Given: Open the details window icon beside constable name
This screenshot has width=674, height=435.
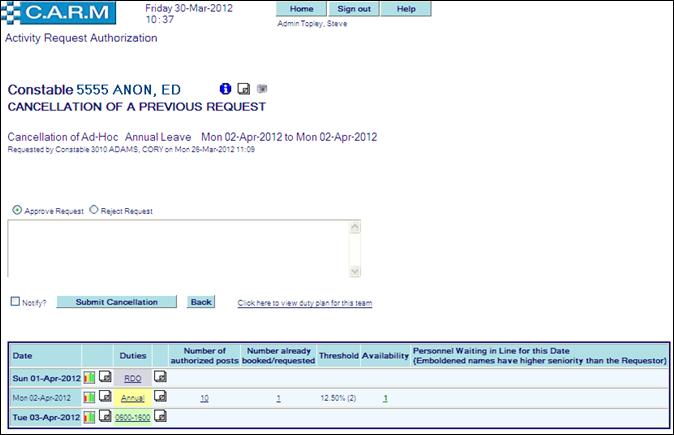Looking at the screenshot, I should pyautogui.click(x=243, y=88).
